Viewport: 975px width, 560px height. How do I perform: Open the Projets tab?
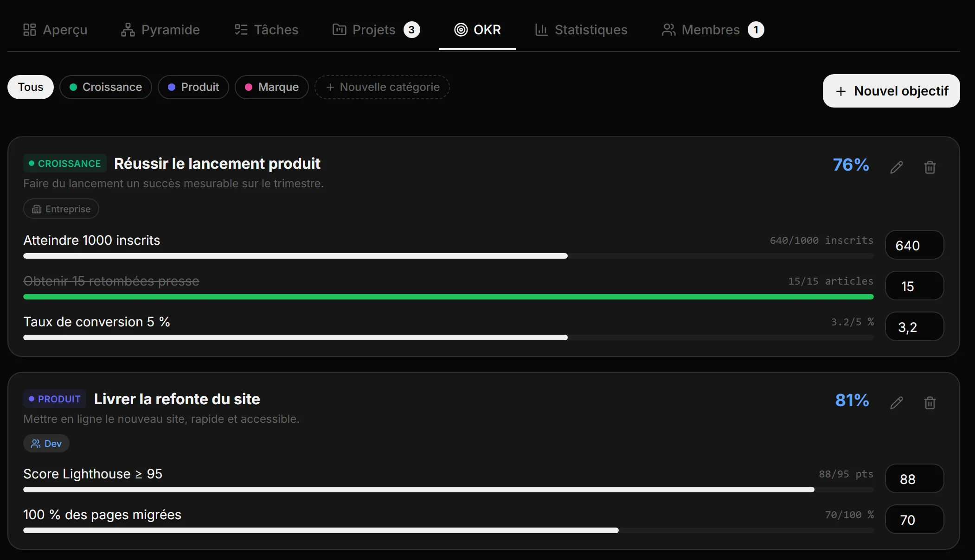(x=376, y=30)
